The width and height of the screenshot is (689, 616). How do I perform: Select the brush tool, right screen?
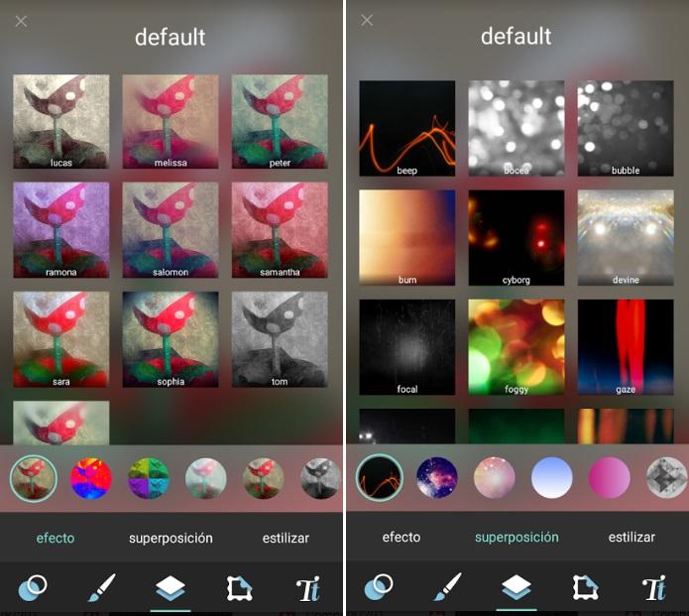click(x=447, y=586)
